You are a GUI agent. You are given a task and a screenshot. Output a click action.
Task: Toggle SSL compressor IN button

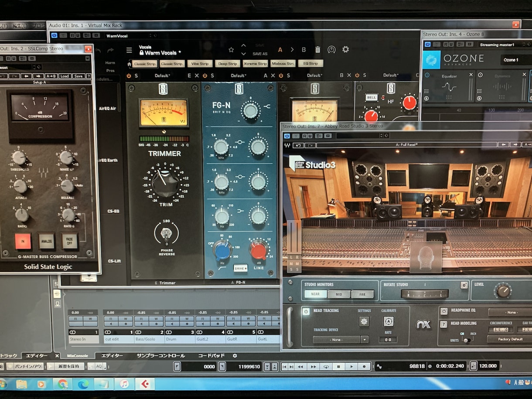23,241
